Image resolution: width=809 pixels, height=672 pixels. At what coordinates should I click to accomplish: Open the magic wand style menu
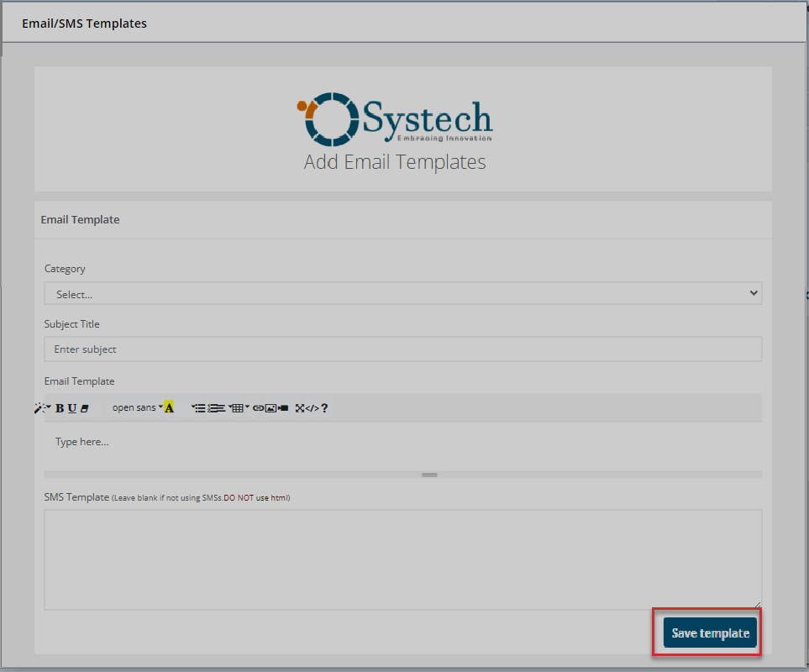point(40,408)
